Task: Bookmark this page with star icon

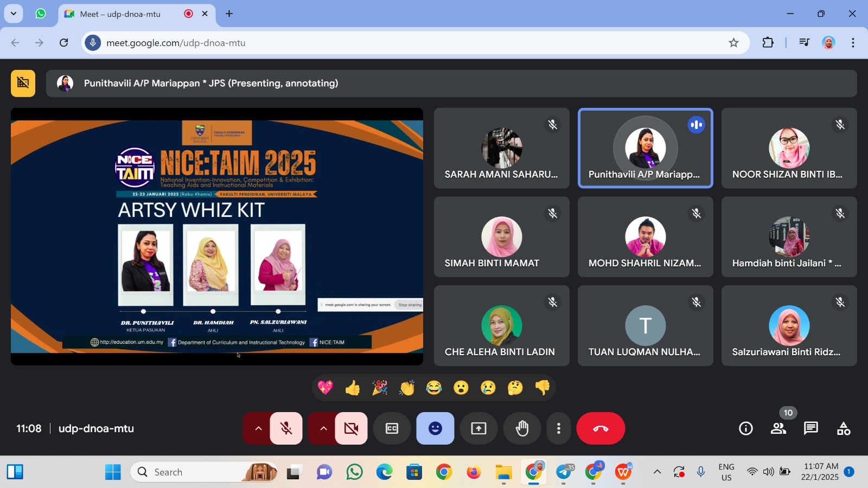Action: click(x=733, y=42)
